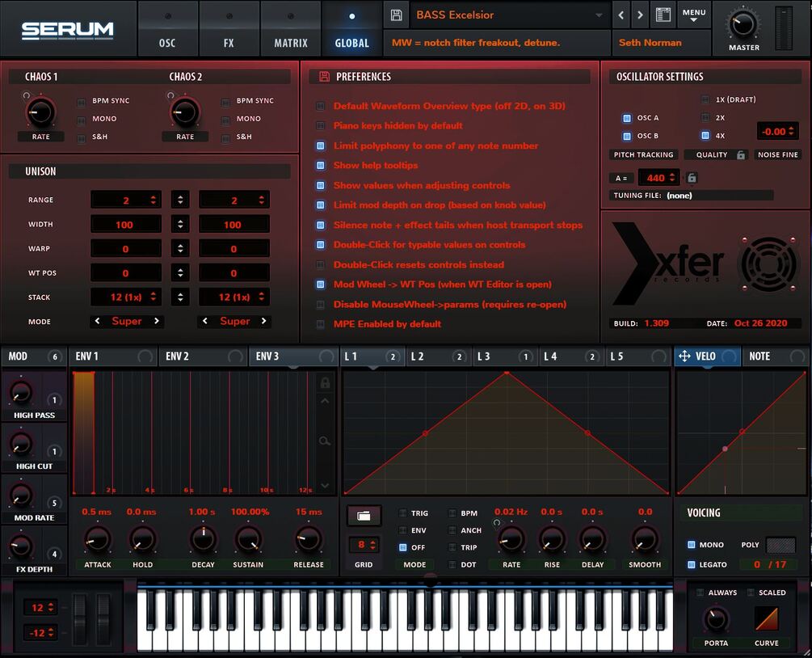Click the Seth Norman author field
Image resolution: width=812 pixels, height=658 pixels.
click(x=660, y=43)
